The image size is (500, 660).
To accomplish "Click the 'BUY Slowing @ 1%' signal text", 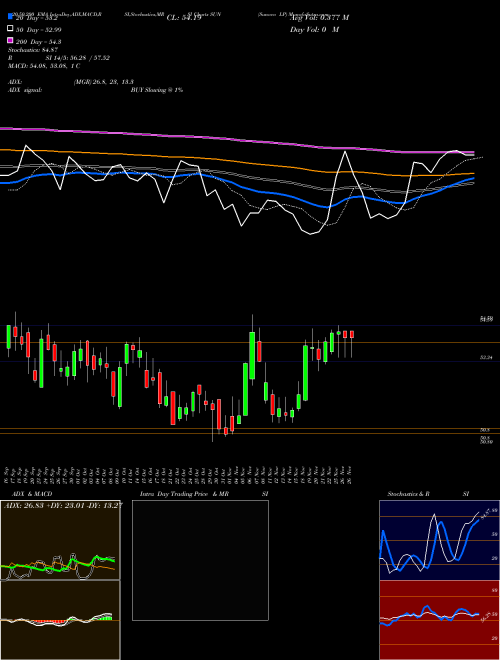I will point(157,90).
